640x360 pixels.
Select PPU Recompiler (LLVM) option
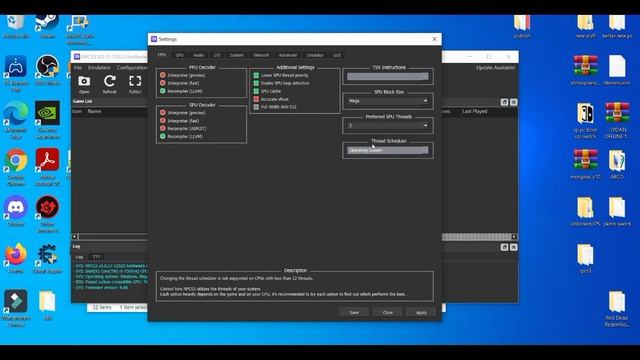[x=181, y=91]
